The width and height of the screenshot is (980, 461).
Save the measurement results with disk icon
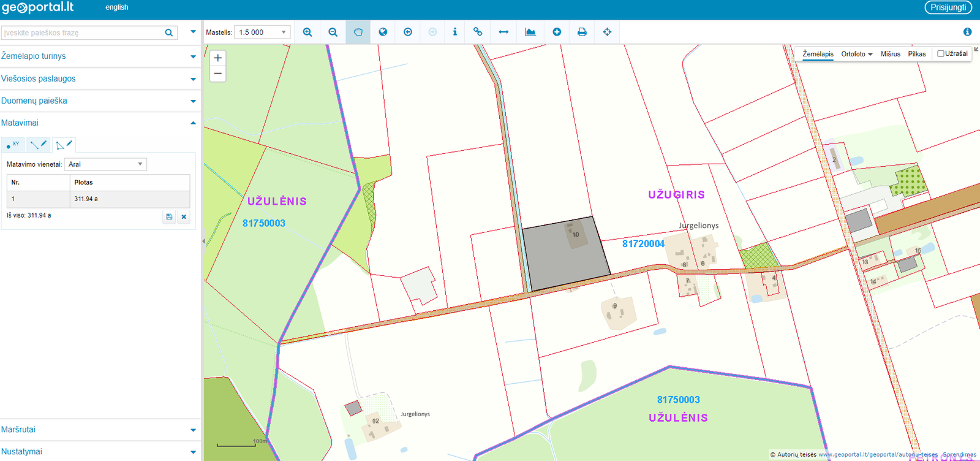pos(169,216)
